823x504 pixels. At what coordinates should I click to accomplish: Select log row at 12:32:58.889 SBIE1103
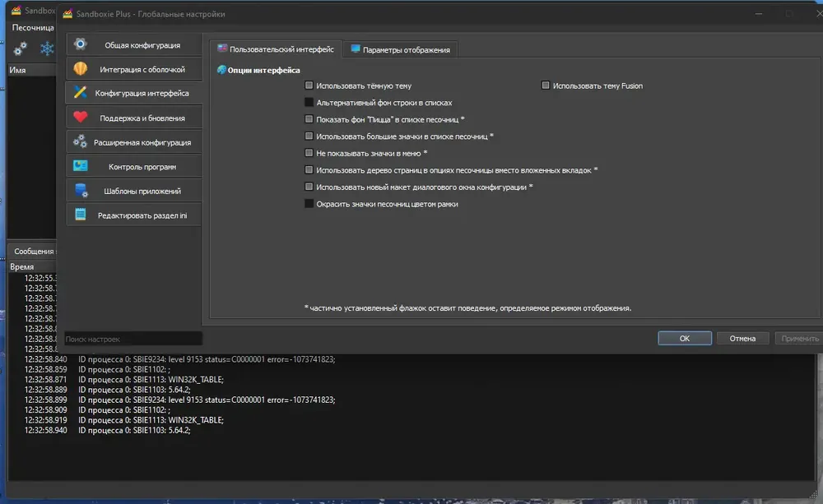click(411, 390)
